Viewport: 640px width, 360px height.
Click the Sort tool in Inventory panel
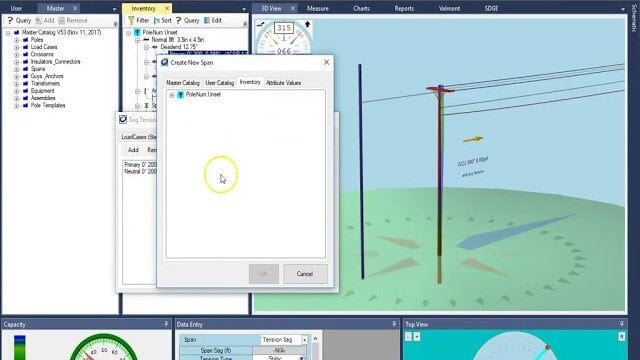tap(162, 20)
